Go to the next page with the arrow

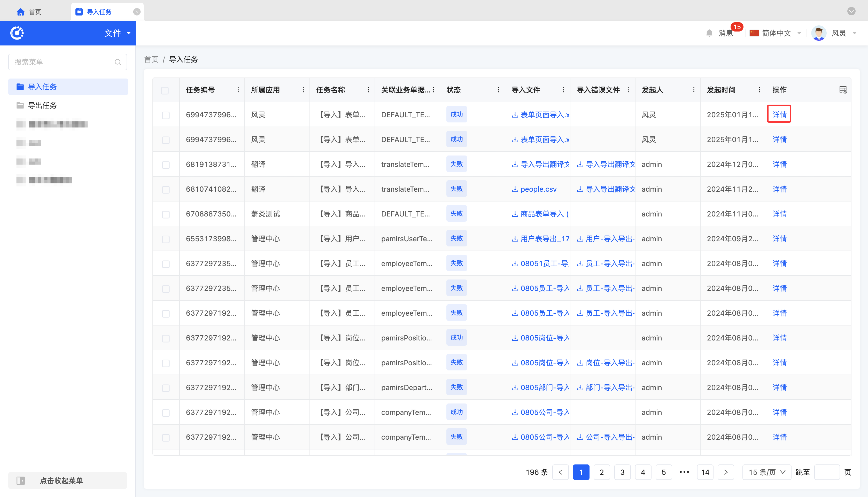tap(726, 472)
